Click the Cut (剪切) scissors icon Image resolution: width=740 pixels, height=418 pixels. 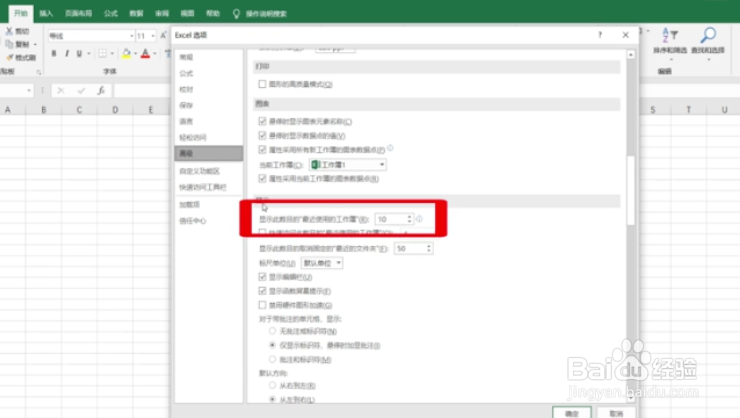click(x=9, y=31)
